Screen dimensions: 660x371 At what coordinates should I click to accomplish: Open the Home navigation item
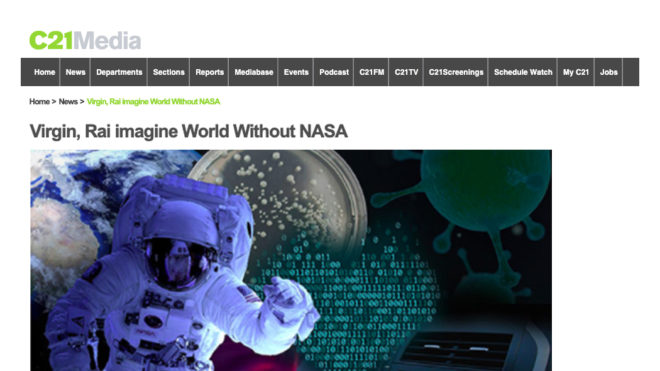(45, 72)
